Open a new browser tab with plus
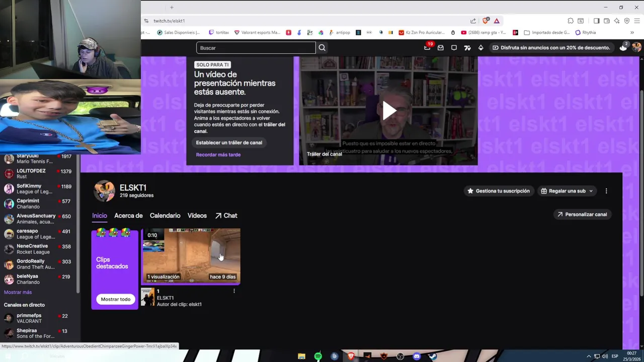 pos(172,7)
